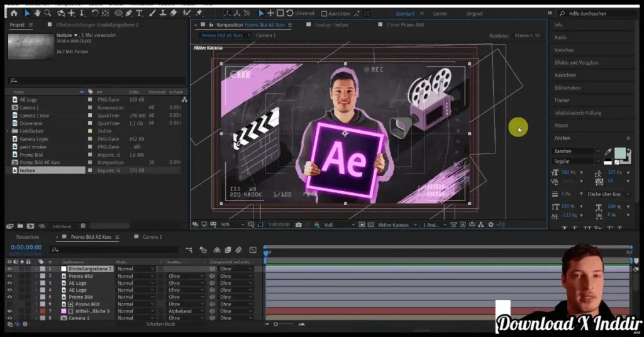This screenshot has height=337, width=644.
Task: Open the Effekte und Vorgaben panel
Action: (576, 63)
